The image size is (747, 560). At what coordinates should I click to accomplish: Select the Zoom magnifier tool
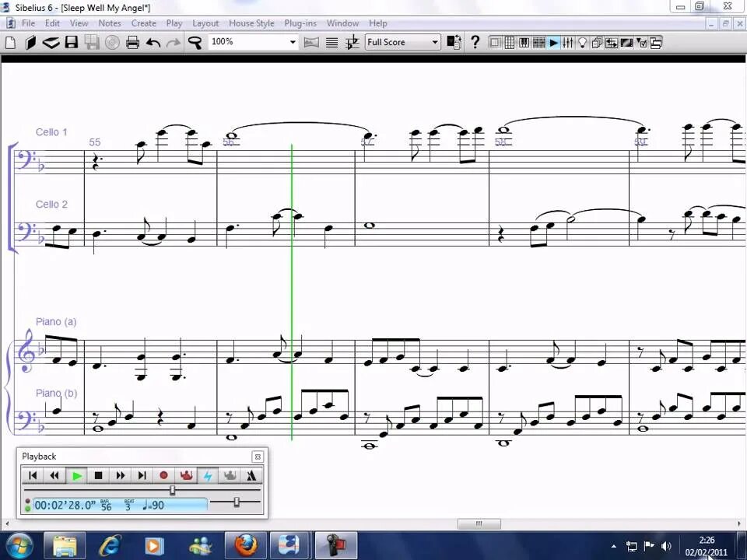(x=195, y=42)
